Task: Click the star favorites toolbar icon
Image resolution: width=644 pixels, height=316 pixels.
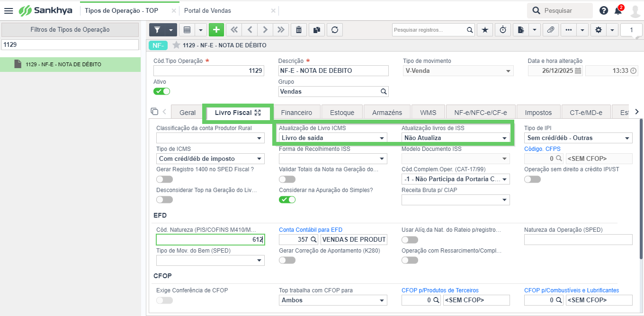Action: [484, 29]
